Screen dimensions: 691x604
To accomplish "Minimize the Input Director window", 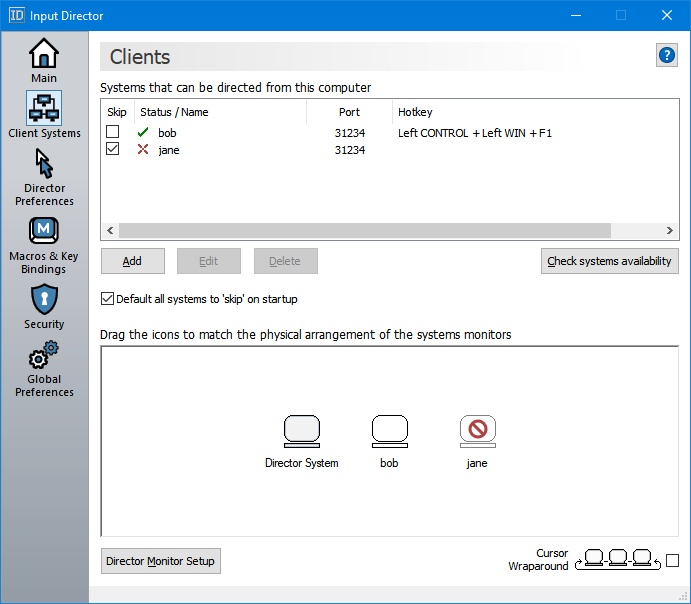I will (x=576, y=15).
